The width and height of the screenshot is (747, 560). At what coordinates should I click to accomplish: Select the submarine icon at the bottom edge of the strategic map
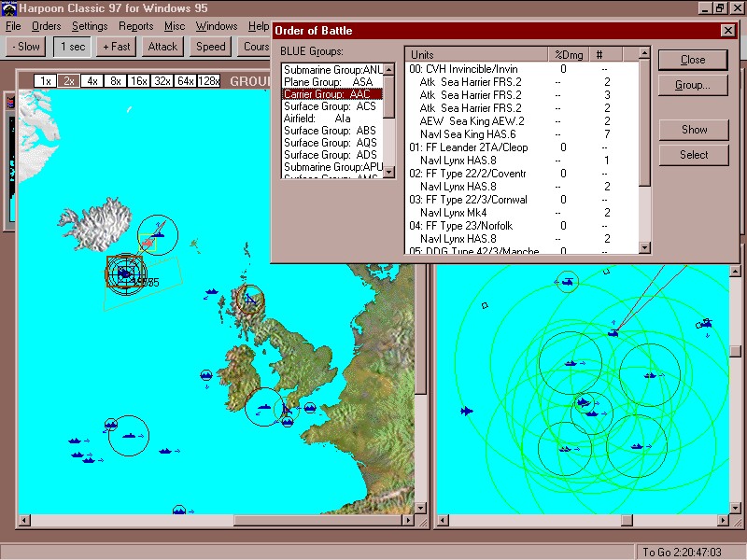click(179, 510)
